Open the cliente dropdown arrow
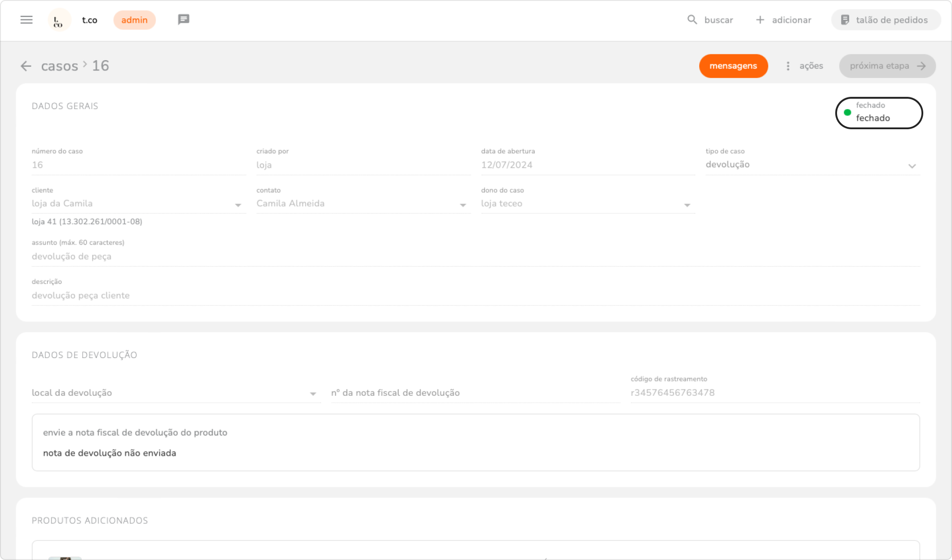This screenshot has width=952, height=560. 238,205
